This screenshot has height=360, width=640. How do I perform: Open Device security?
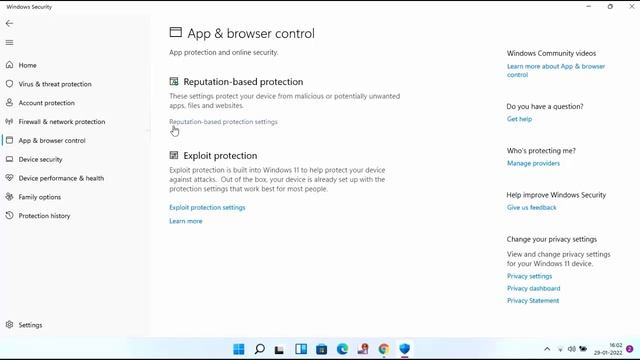point(40,159)
